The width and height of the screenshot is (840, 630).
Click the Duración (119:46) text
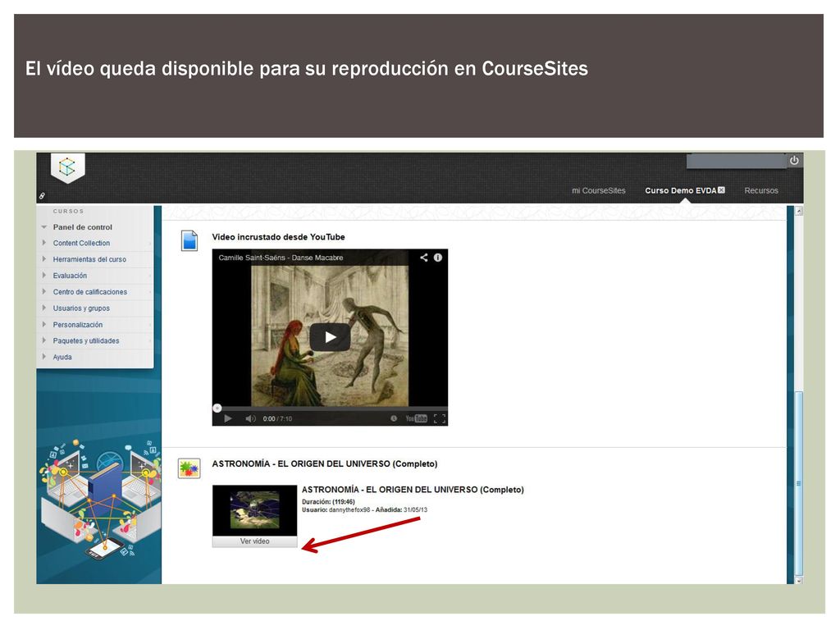[328, 502]
